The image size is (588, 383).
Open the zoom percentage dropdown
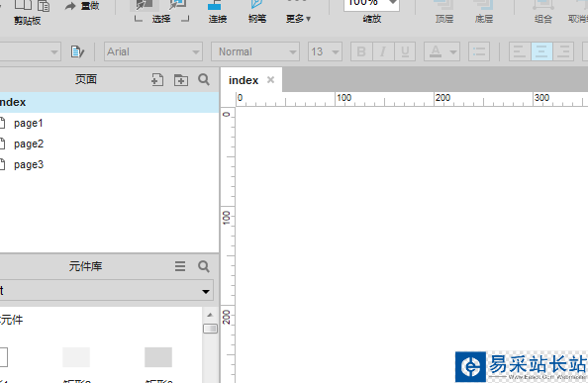(393, 3)
